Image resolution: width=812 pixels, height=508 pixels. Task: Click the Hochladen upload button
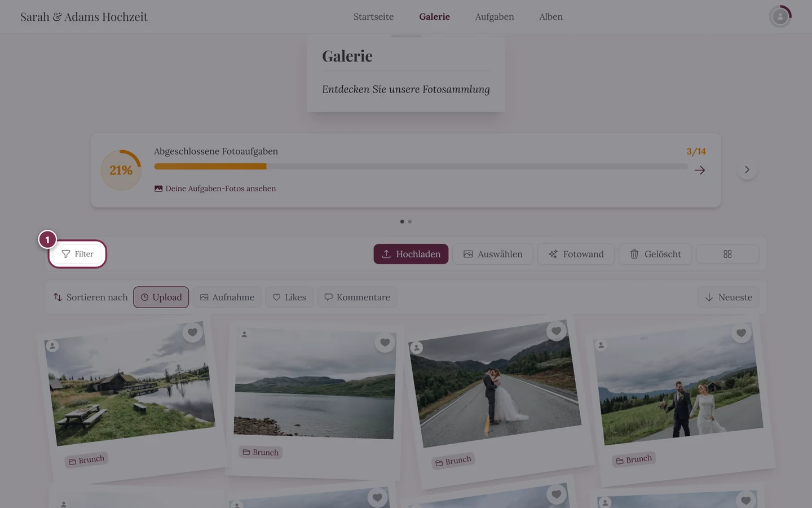point(411,254)
